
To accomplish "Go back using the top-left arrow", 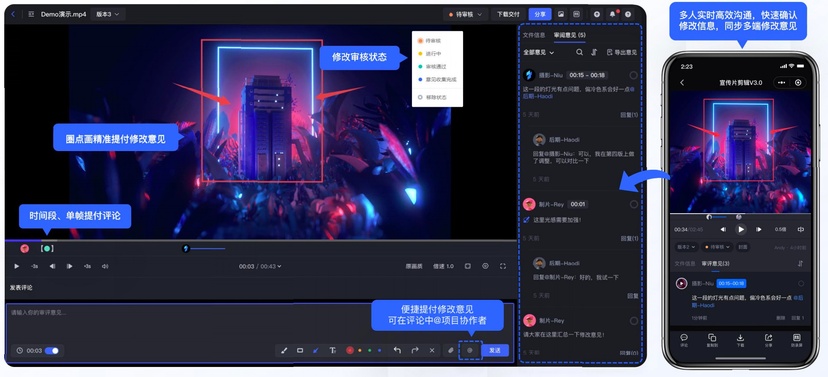I will coord(13,14).
